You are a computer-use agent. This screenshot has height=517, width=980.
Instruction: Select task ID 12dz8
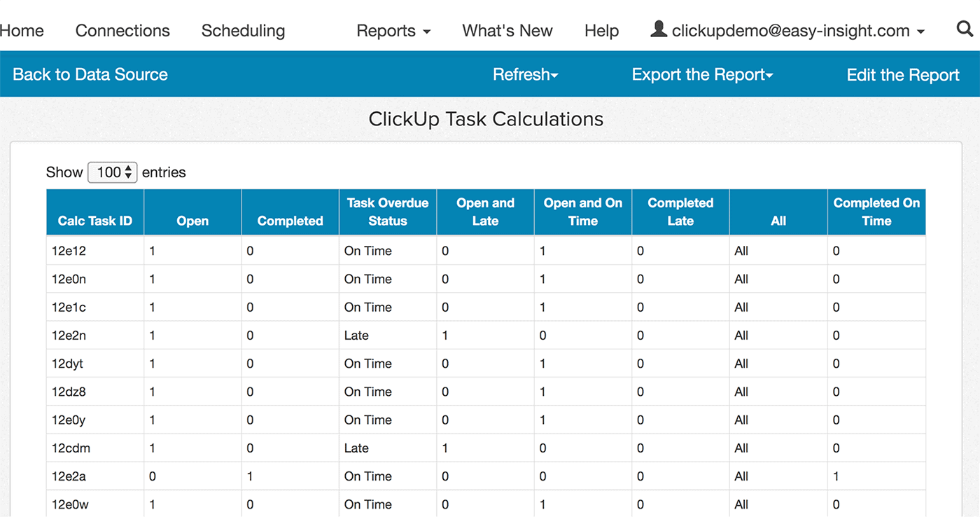(x=69, y=392)
